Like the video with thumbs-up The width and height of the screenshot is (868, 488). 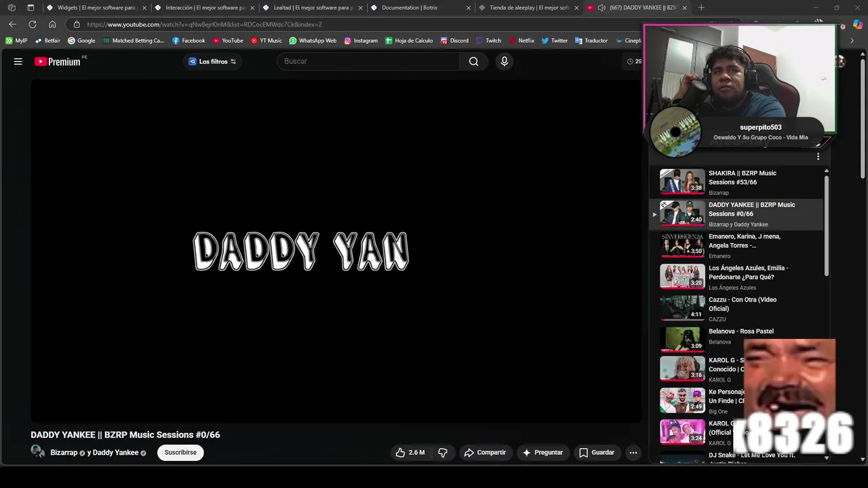pyautogui.click(x=410, y=452)
